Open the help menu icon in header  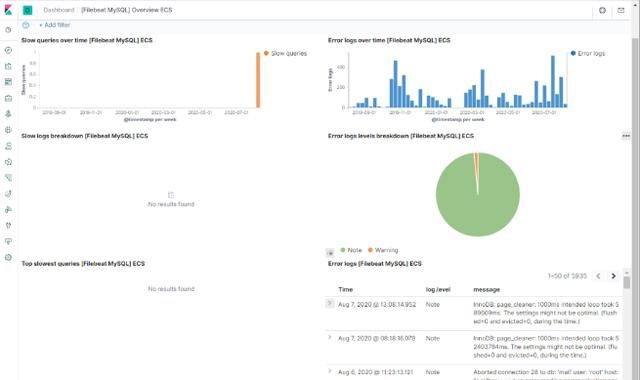click(602, 10)
